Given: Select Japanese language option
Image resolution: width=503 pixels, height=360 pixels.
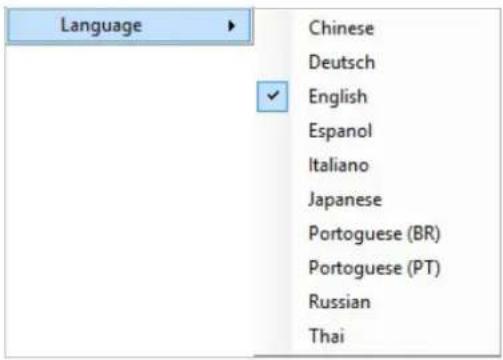Looking at the screenshot, I should (345, 200).
